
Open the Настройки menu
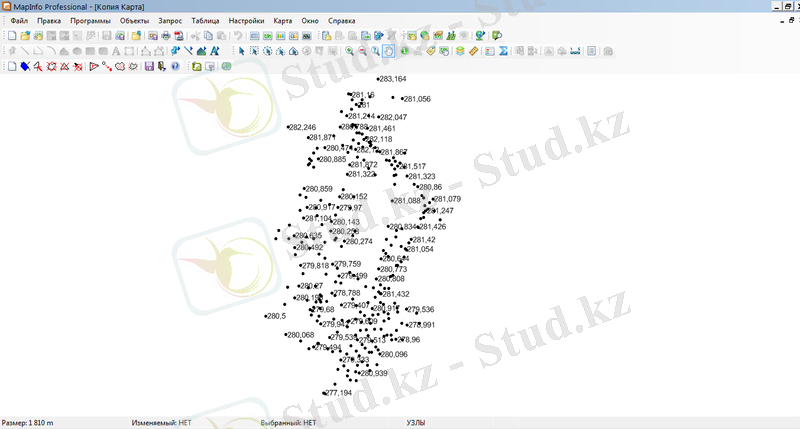pos(246,21)
